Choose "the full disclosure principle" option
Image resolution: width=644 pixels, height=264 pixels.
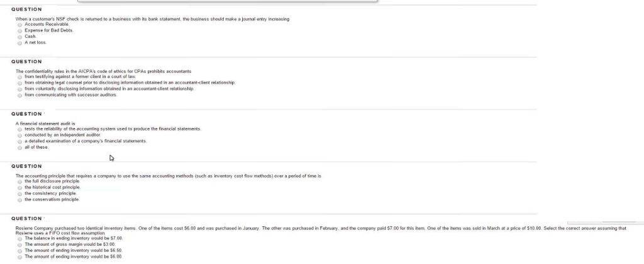[x=20, y=181]
